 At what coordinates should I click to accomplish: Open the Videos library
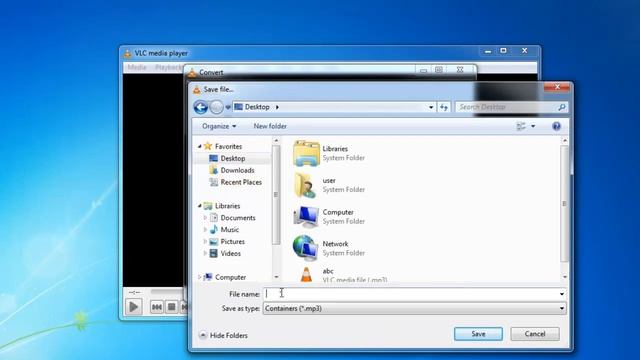[x=230, y=253]
